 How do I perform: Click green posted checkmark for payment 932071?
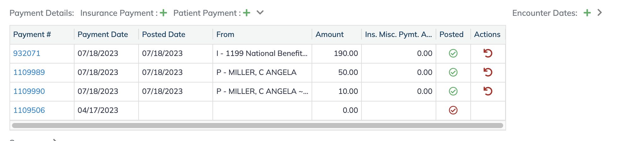pos(453,53)
